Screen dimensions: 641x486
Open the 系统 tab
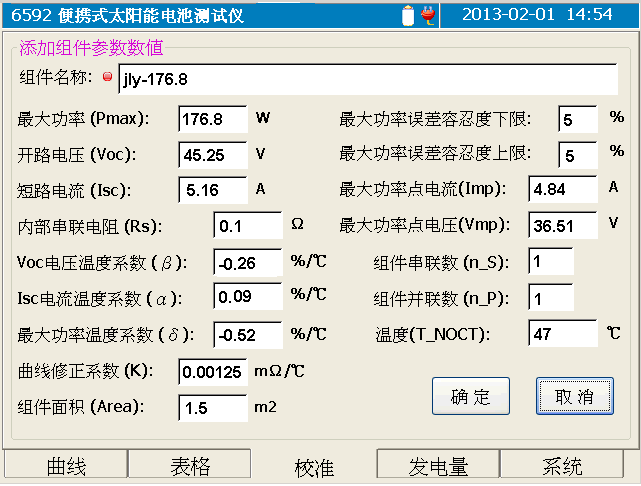pyautogui.click(x=562, y=466)
